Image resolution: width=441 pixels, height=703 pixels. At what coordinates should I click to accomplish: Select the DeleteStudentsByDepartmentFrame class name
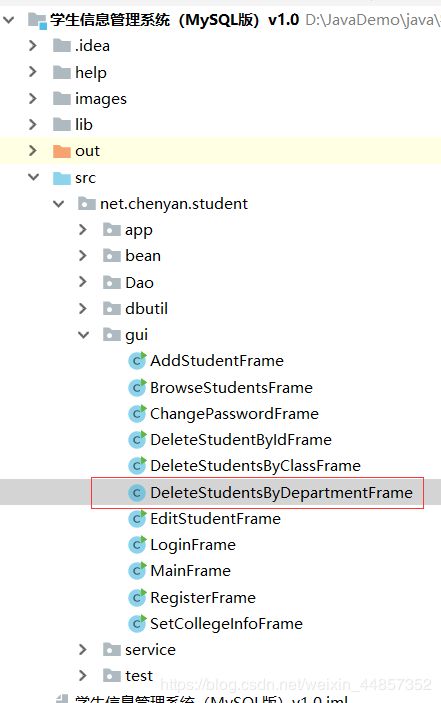coord(281,493)
